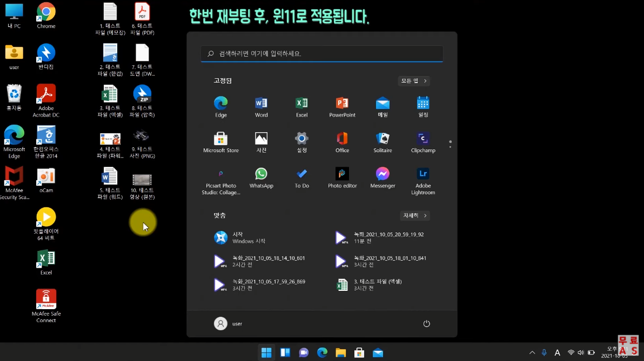Select desktop file 10. 테스트 영상 (원본)
The image size is (644, 361).
coord(142,187)
